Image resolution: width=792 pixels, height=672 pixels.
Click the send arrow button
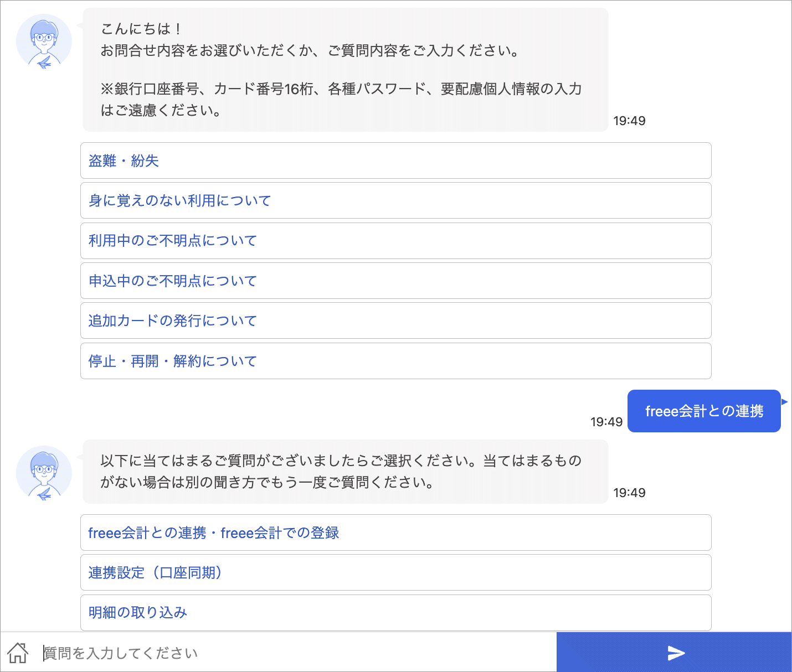pyautogui.click(x=674, y=653)
